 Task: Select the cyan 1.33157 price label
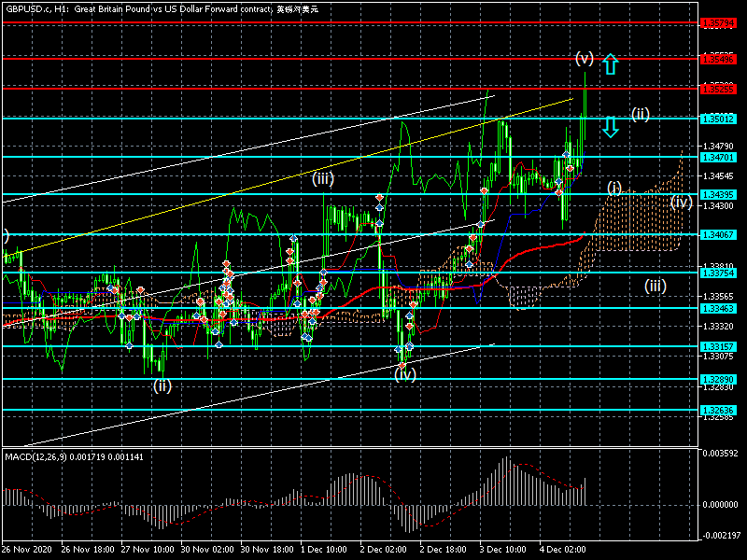click(718, 346)
